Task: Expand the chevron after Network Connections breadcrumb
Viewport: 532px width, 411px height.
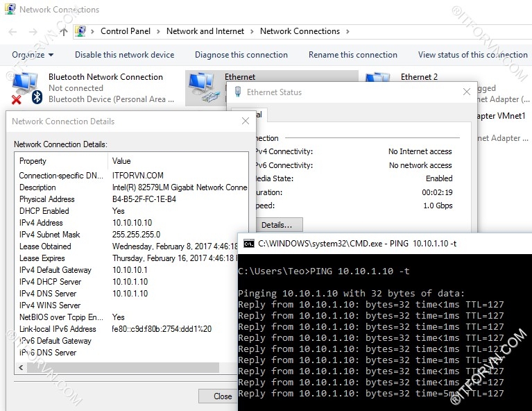Action: (347, 31)
